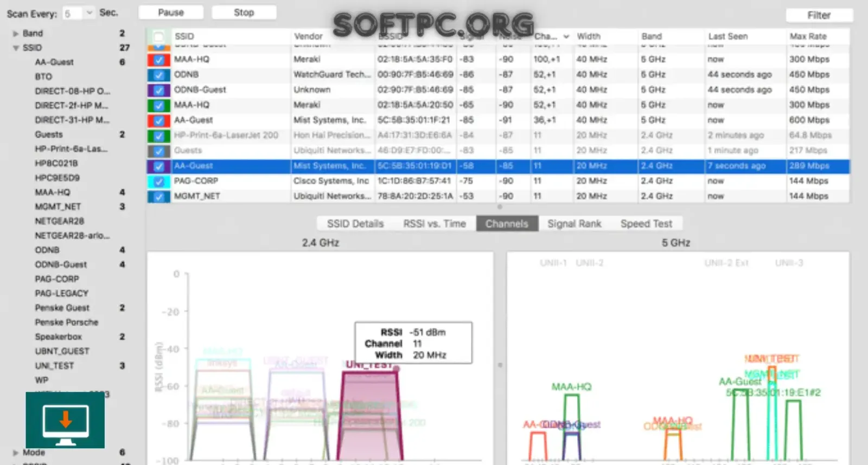Select WP in the sidebar list
This screenshot has height=465, width=868.
click(x=41, y=380)
